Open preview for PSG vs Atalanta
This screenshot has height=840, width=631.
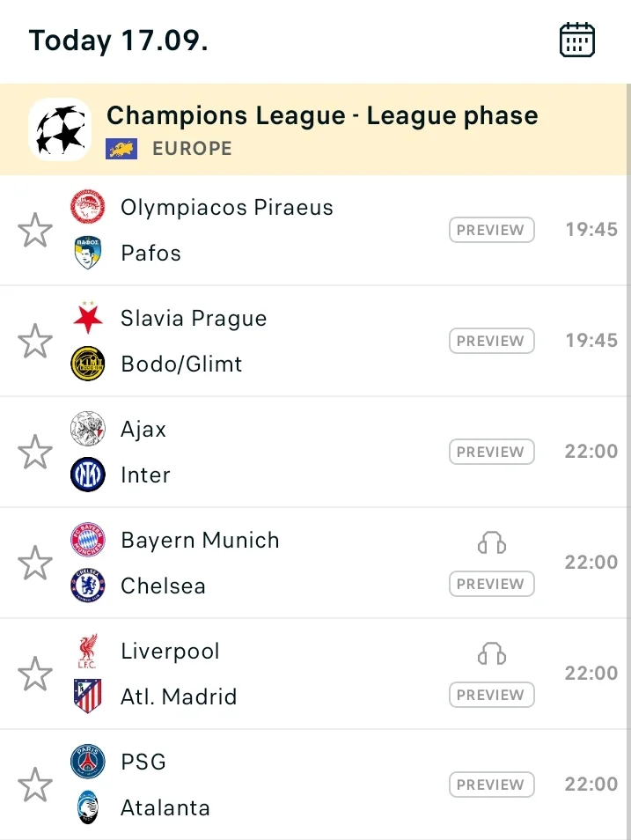492,785
